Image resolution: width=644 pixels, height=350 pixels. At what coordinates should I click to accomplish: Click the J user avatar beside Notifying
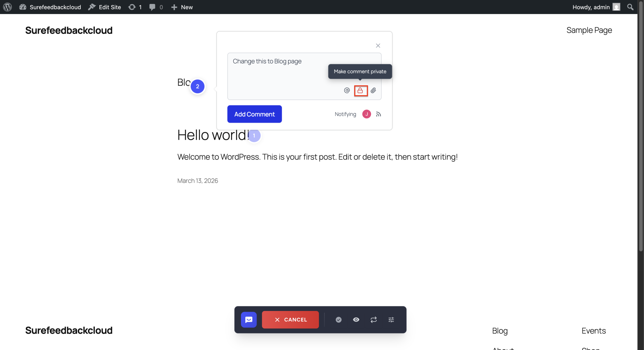(367, 114)
